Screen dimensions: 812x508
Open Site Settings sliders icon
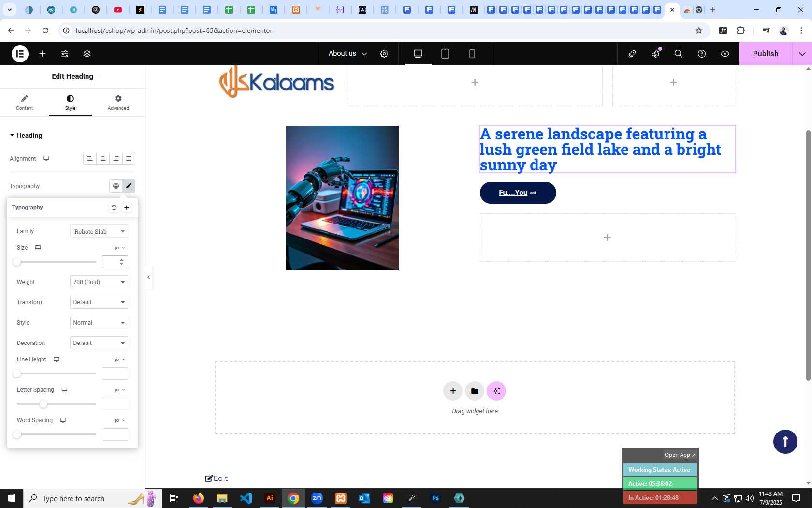click(65, 54)
